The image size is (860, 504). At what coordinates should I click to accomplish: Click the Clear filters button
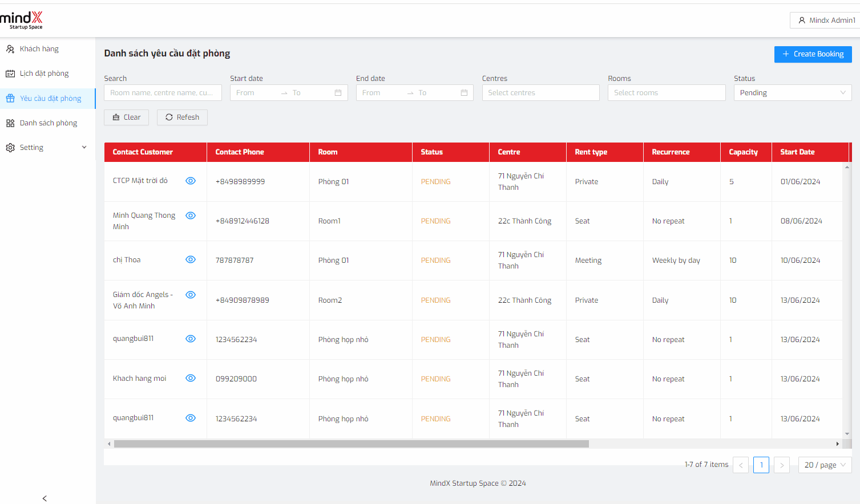[126, 117]
